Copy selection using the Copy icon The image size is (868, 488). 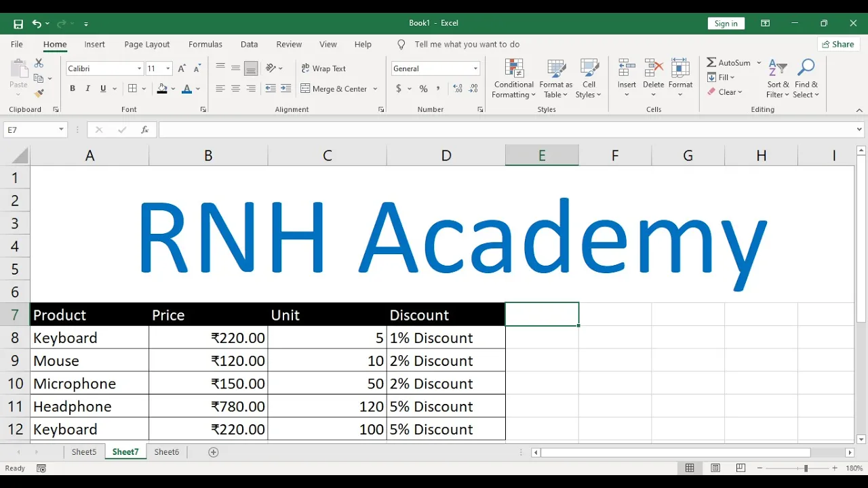click(x=39, y=79)
